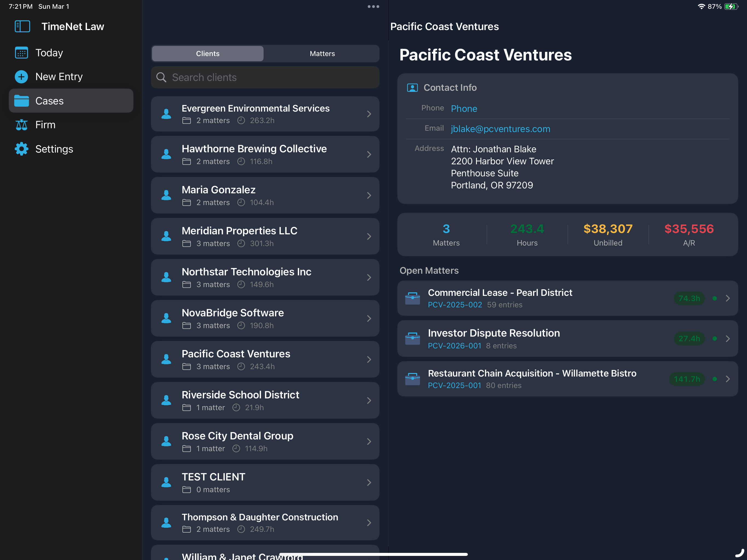Click the 141.7h hours badge

click(687, 379)
